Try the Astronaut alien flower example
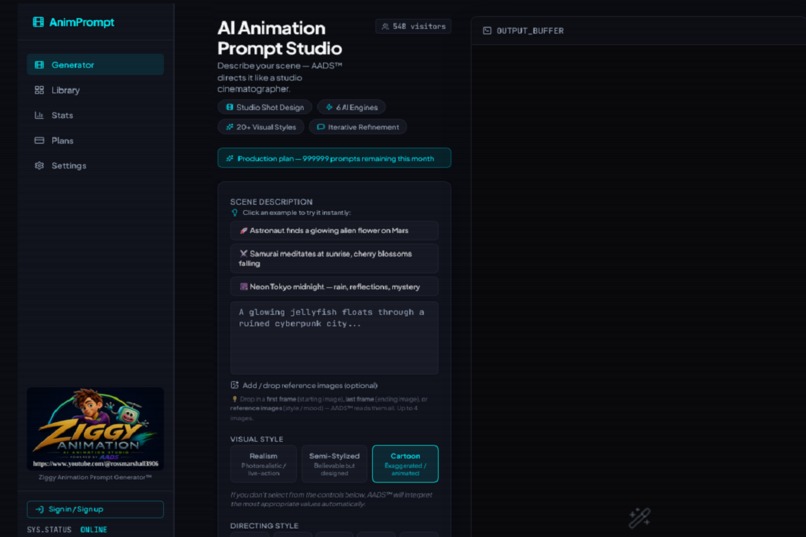The width and height of the screenshot is (806, 537). [334, 231]
